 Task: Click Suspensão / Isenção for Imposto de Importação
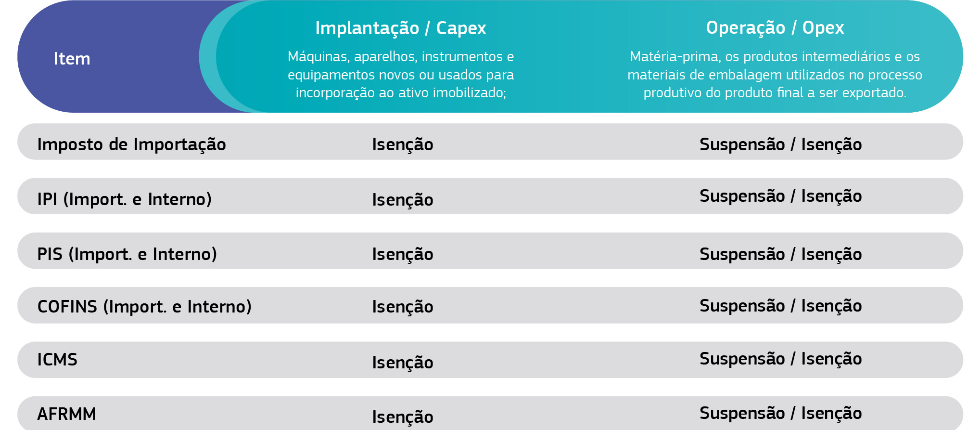point(780,144)
